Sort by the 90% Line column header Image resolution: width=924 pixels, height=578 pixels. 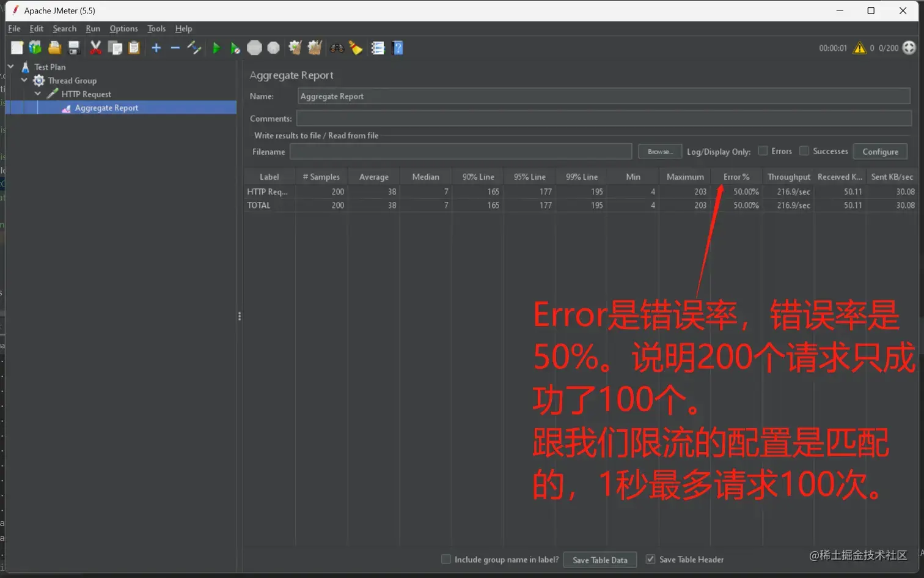(x=478, y=177)
